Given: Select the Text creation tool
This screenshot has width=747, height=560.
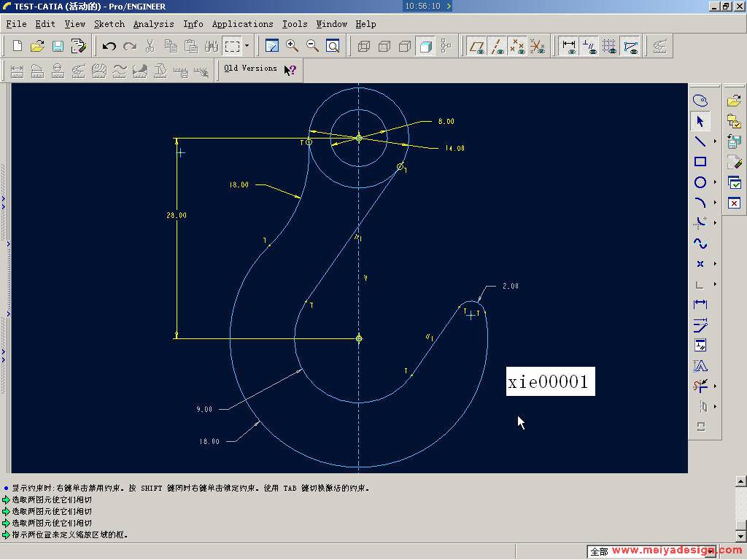Looking at the screenshot, I should (x=700, y=366).
